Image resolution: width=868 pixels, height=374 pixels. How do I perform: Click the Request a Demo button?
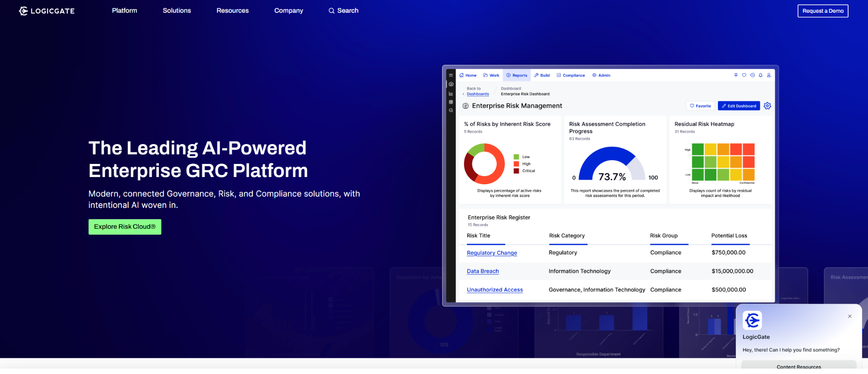pos(823,11)
